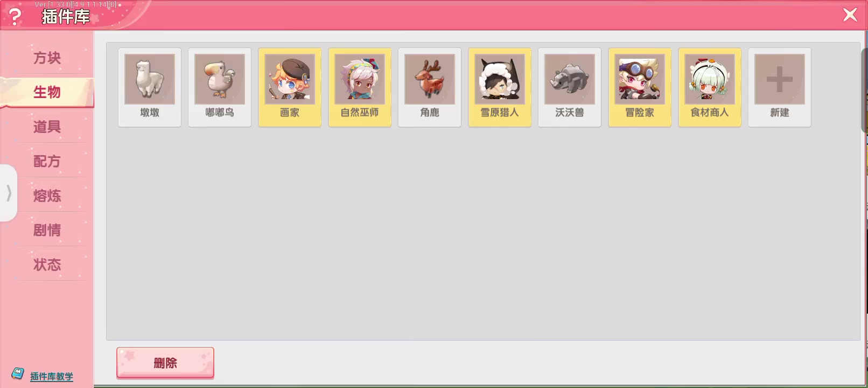Switch to the 道具 tab

click(47, 127)
